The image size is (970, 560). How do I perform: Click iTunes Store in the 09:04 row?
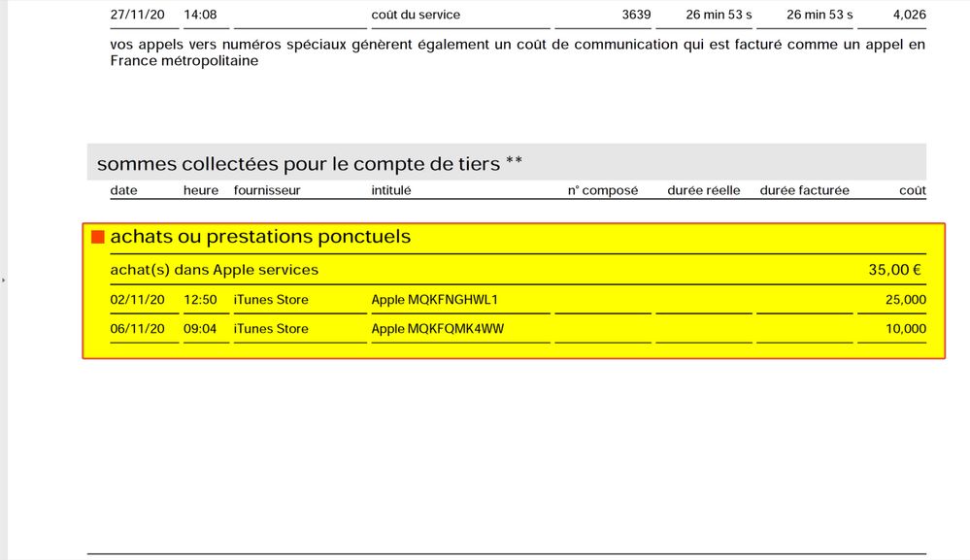point(271,329)
